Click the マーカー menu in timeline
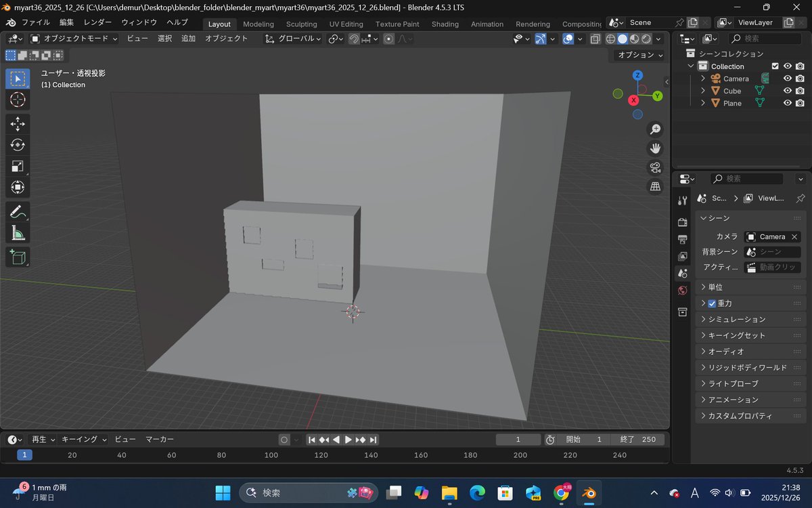This screenshot has height=508, width=812. coord(160,440)
